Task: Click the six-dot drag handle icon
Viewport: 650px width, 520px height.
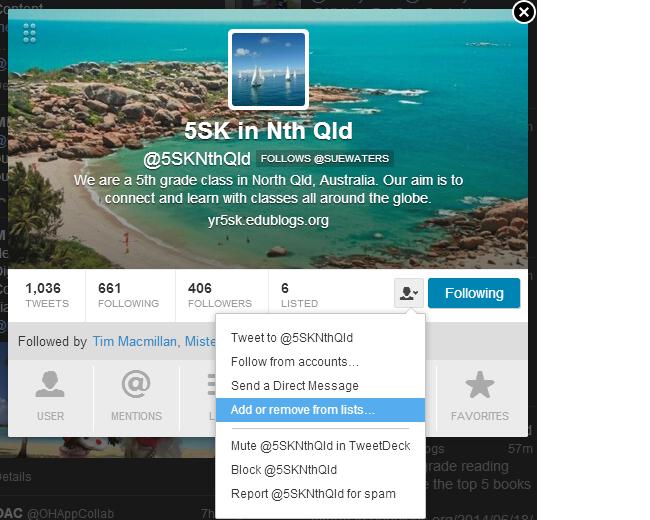Action: tap(29, 33)
